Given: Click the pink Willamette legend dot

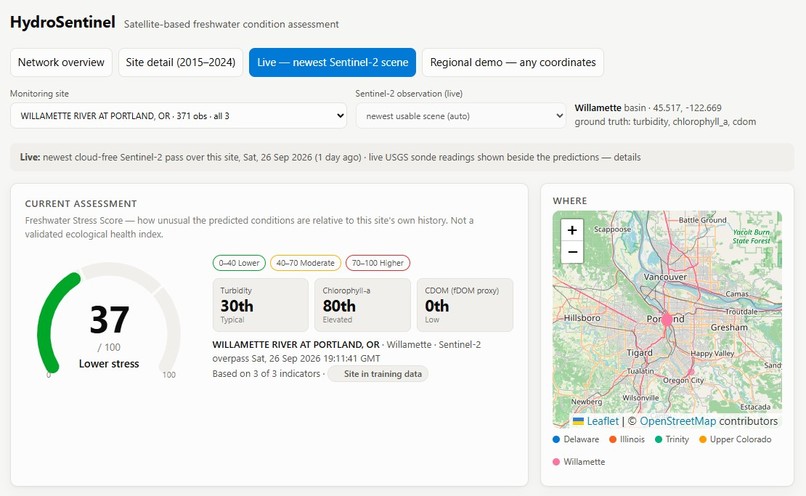Looking at the screenshot, I should pos(556,462).
